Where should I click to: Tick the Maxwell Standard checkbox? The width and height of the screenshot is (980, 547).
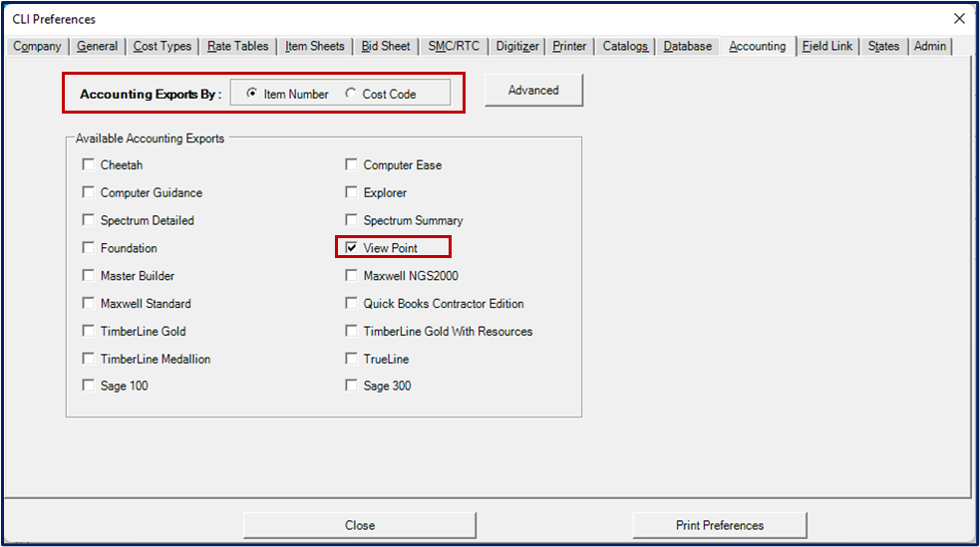click(x=88, y=304)
